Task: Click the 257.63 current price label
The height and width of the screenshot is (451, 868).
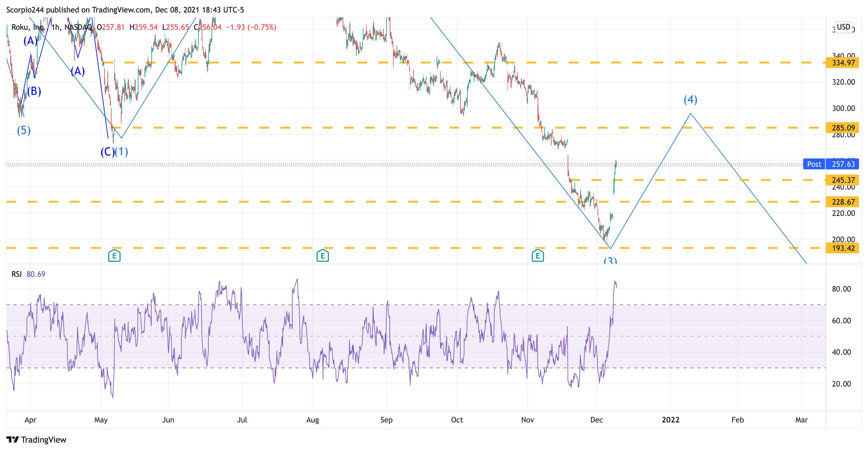Action: coord(843,164)
